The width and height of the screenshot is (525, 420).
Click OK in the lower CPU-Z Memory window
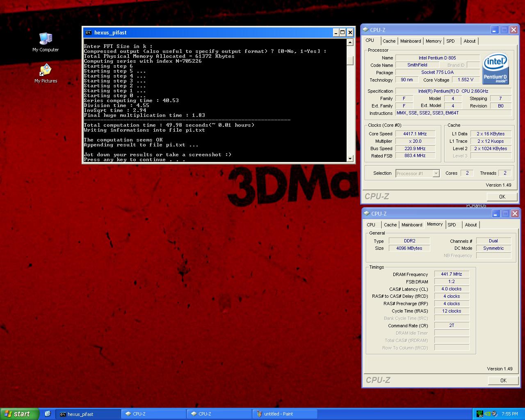[x=503, y=380]
